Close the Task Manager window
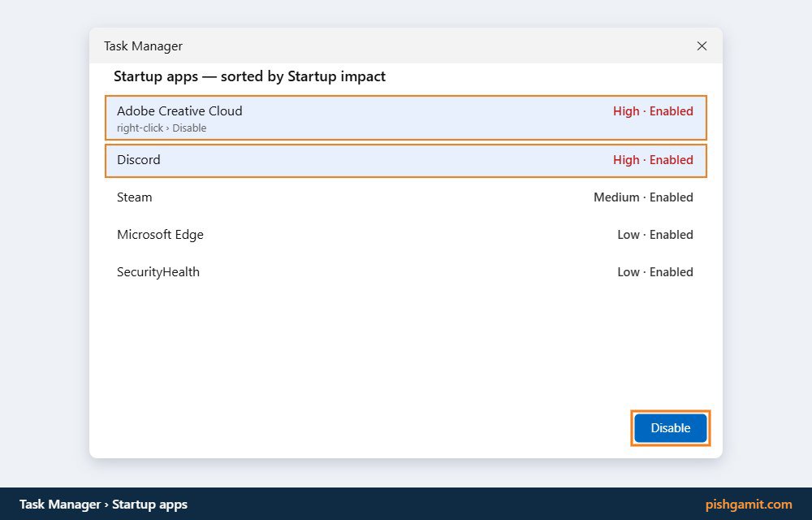The height and width of the screenshot is (520, 812). click(702, 46)
